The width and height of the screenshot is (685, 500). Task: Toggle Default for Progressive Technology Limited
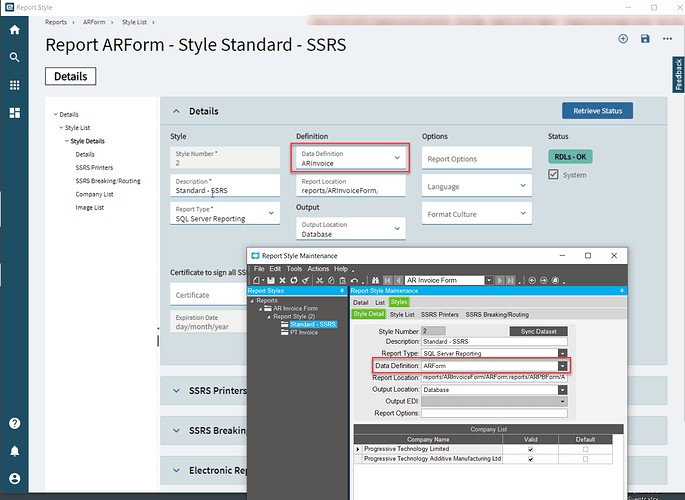[x=585, y=449]
